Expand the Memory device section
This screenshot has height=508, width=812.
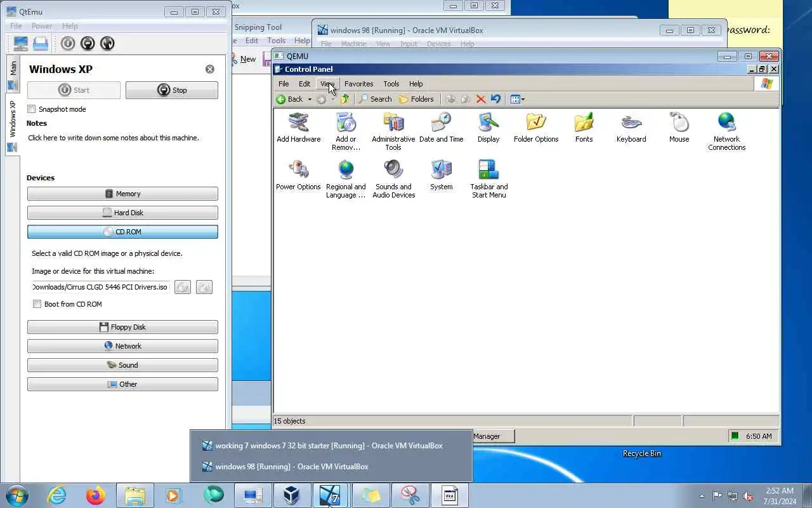(x=122, y=194)
